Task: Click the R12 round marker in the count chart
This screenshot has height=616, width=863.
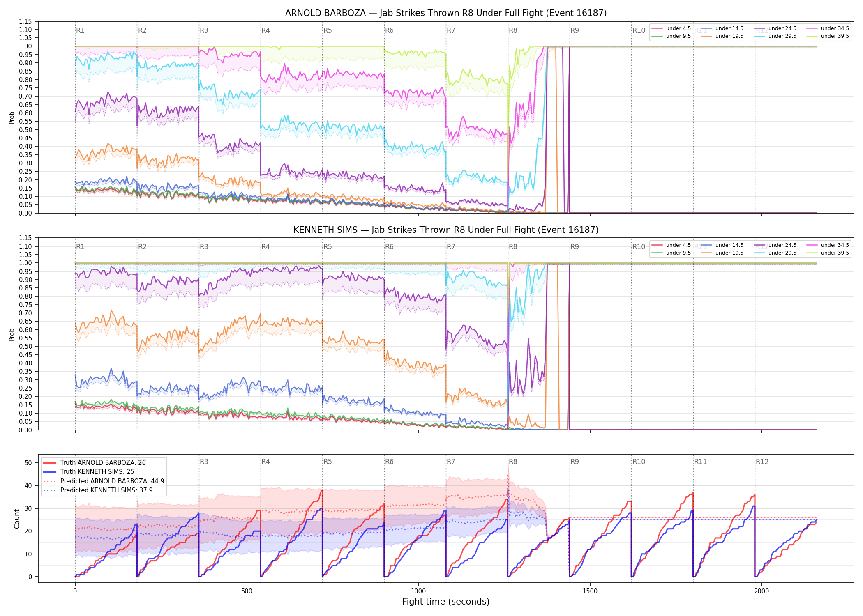Action: click(762, 462)
